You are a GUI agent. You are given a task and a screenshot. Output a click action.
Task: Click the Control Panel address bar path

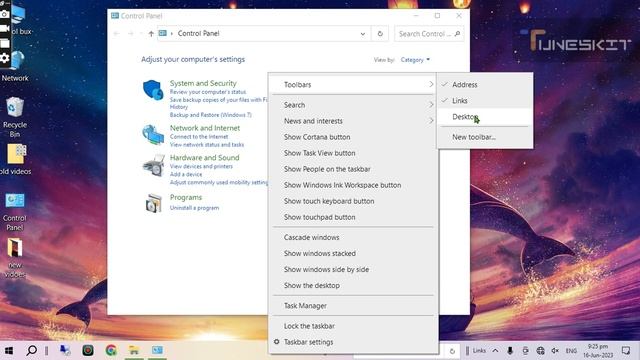click(x=198, y=33)
